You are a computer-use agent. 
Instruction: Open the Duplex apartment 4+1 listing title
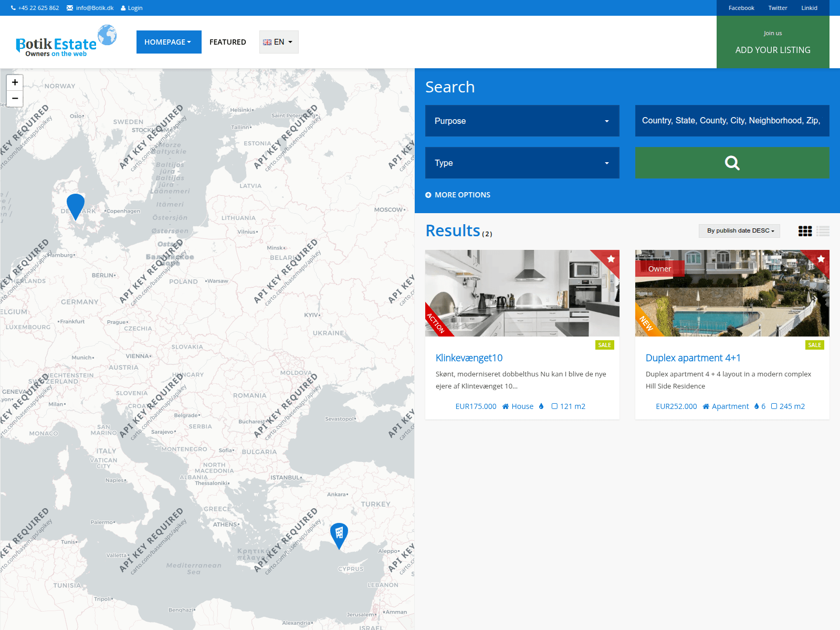693,358
